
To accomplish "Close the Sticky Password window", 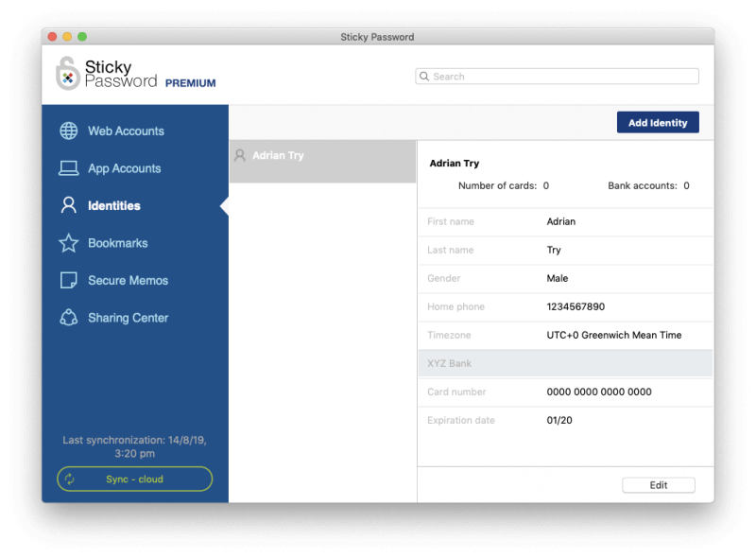I will [x=53, y=37].
